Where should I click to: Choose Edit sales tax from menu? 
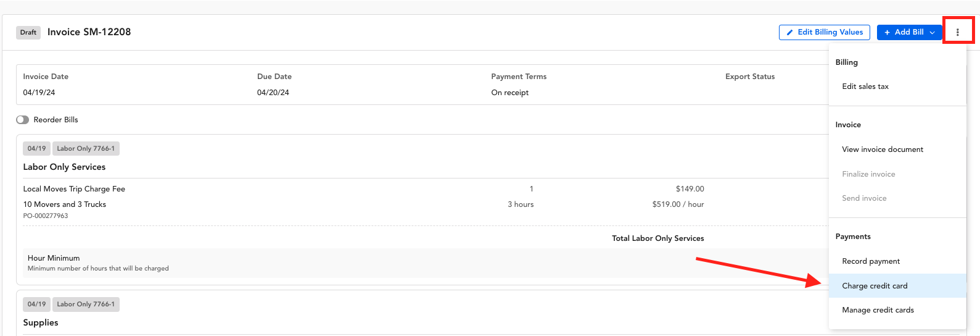click(865, 86)
